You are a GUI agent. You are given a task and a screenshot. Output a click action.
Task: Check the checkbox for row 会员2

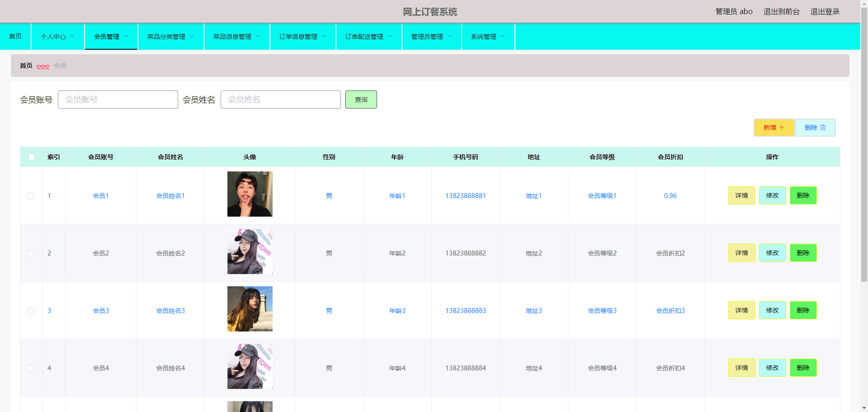click(x=31, y=253)
